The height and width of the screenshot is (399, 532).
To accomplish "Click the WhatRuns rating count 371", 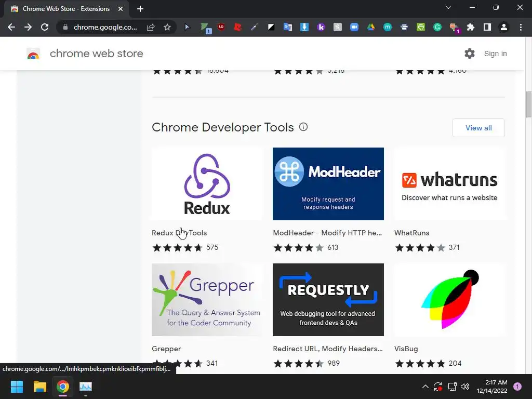I will click(x=454, y=247).
